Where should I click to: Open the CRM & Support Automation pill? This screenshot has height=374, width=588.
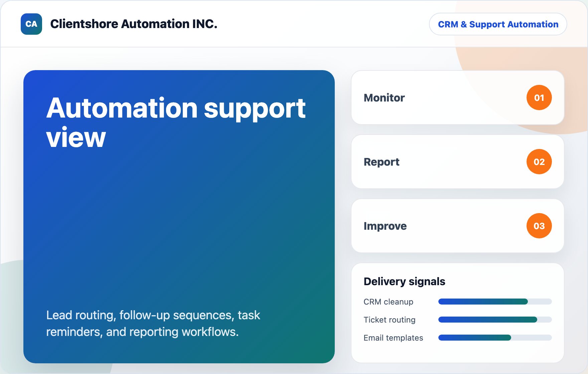click(x=498, y=24)
